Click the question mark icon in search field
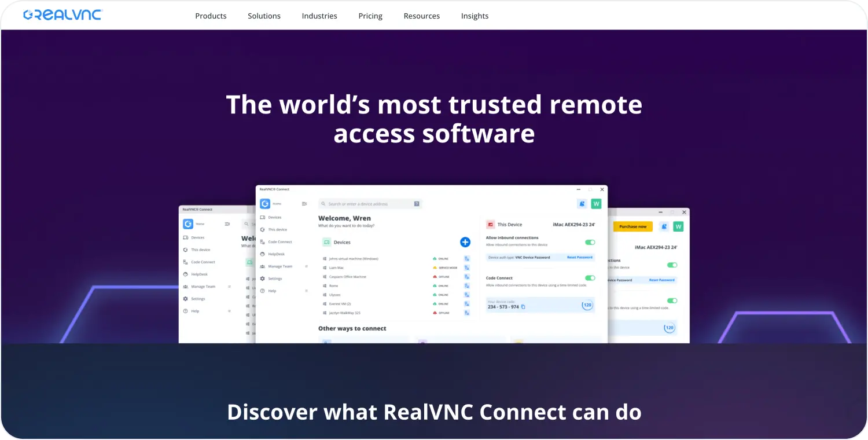The image size is (868, 440). click(x=417, y=204)
